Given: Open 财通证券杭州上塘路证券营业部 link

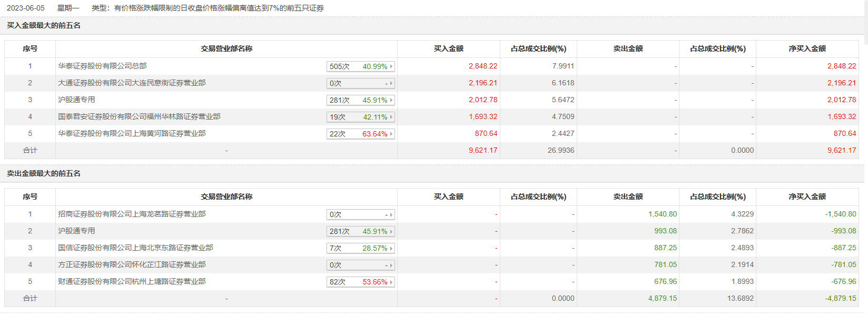Looking at the screenshot, I should (132, 281).
